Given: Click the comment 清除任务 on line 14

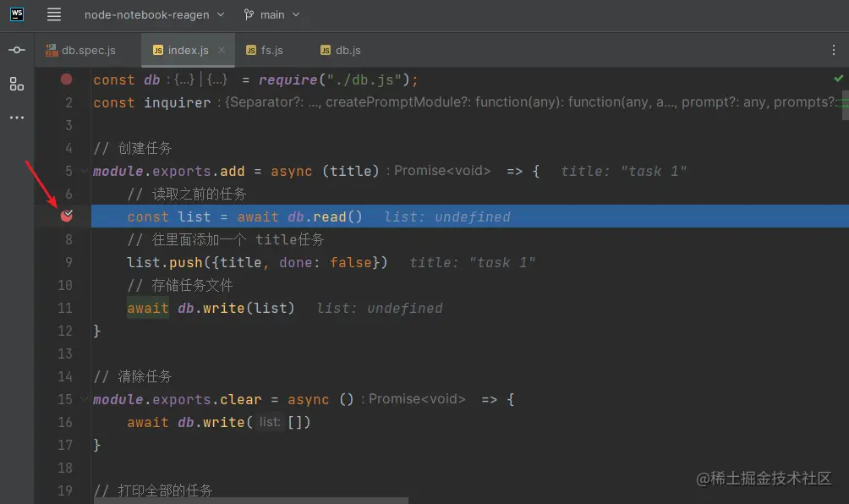Looking at the screenshot, I should [145, 376].
